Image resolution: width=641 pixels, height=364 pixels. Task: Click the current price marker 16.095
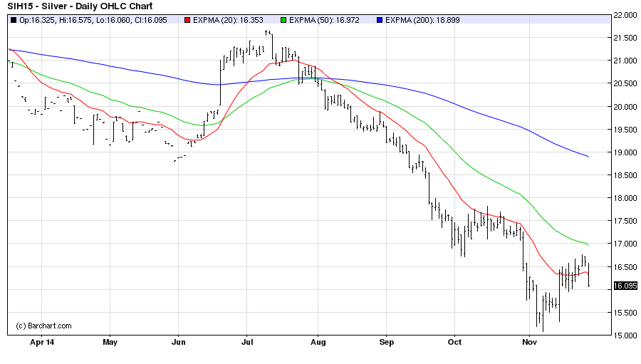click(625, 286)
